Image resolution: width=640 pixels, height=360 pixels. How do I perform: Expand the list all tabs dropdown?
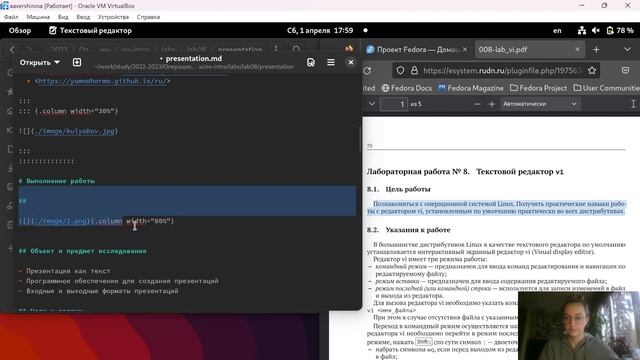(627, 49)
